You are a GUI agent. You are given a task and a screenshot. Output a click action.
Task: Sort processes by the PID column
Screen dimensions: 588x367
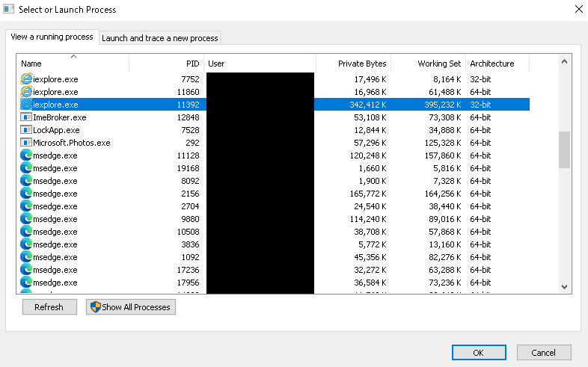(x=166, y=64)
